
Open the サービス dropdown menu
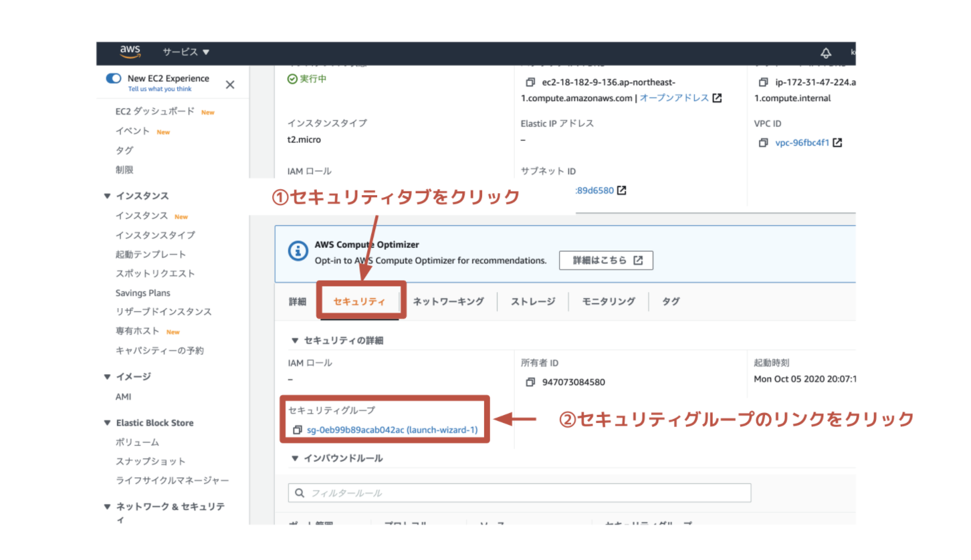[186, 52]
